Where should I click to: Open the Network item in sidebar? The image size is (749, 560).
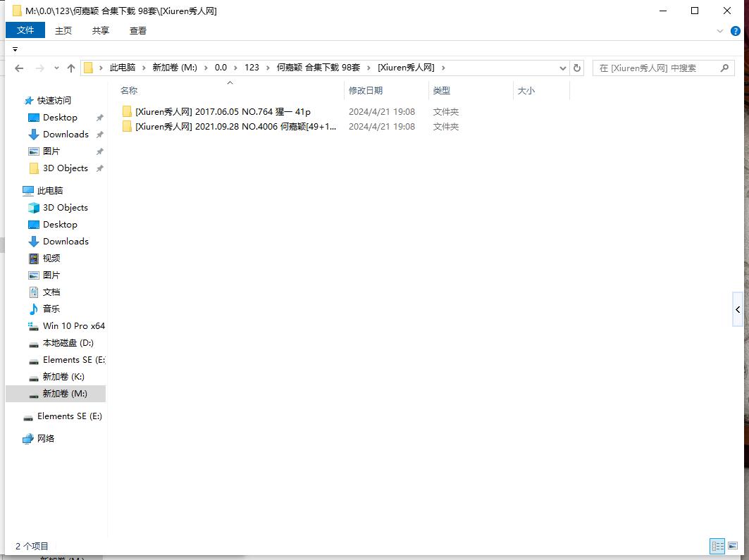[46, 439]
